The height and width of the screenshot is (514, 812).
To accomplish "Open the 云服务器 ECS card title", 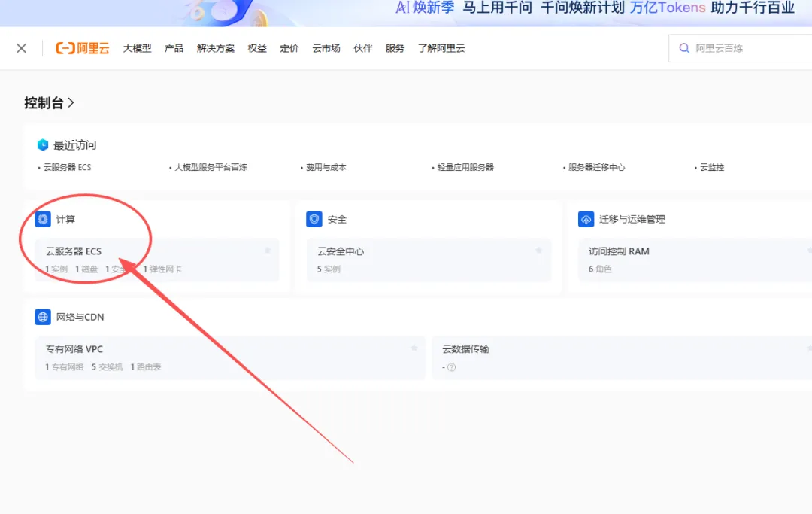I will pyautogui.click(x=74, y=251).
